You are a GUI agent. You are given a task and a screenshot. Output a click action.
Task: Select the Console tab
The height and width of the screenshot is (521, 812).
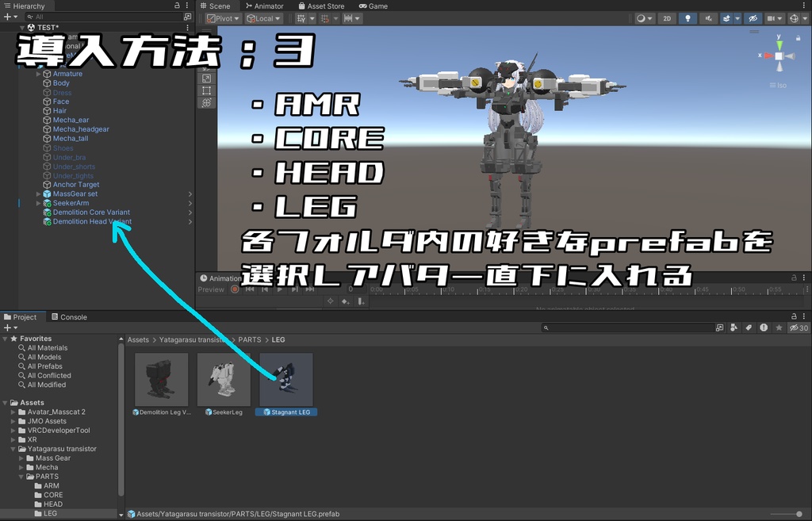[68, 317]
